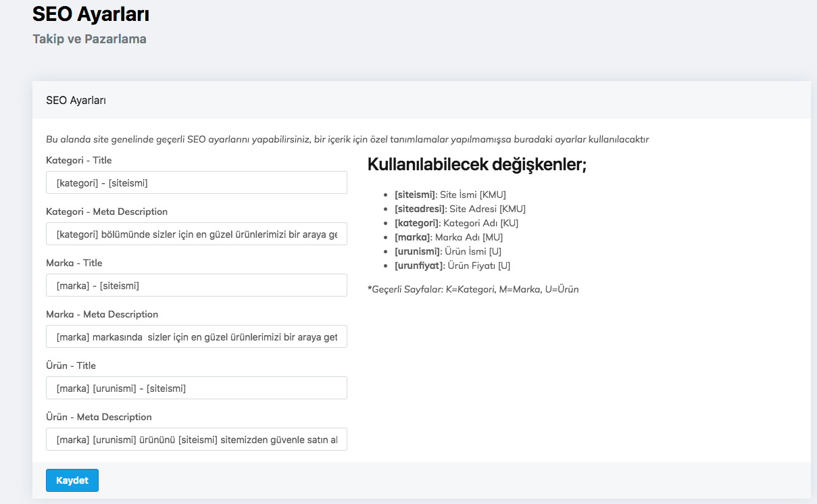Select the [urunismi] variable entry
The image size is (817, 504).
(439, 251)
